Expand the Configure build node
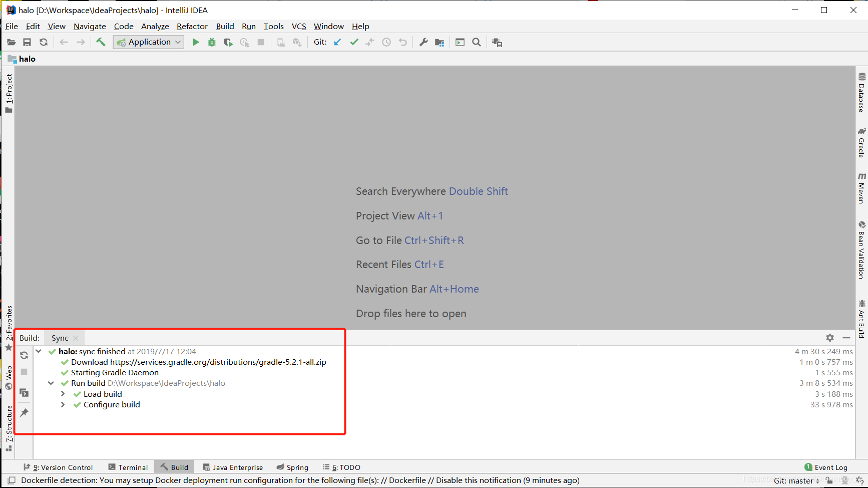Screen dimensions: 868x488 click(x=63, y=405)
